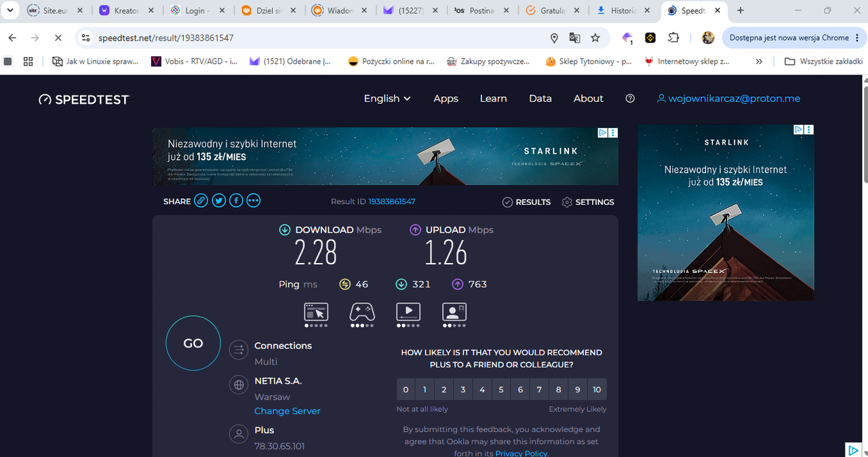Screen dimensions: 868x457
Task: Open the Result ID 19383861547 link
Action: point(391,202)
